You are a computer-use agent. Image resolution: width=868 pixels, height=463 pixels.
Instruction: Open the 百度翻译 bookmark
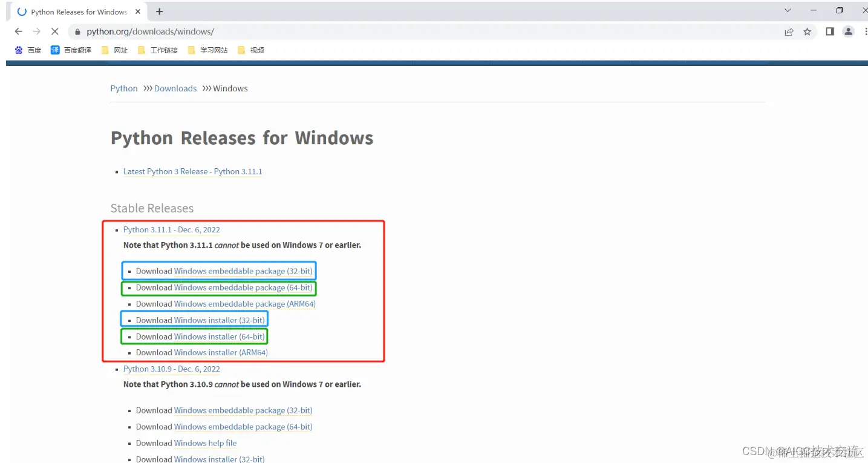pyautogui.click(x=71, y=50)
